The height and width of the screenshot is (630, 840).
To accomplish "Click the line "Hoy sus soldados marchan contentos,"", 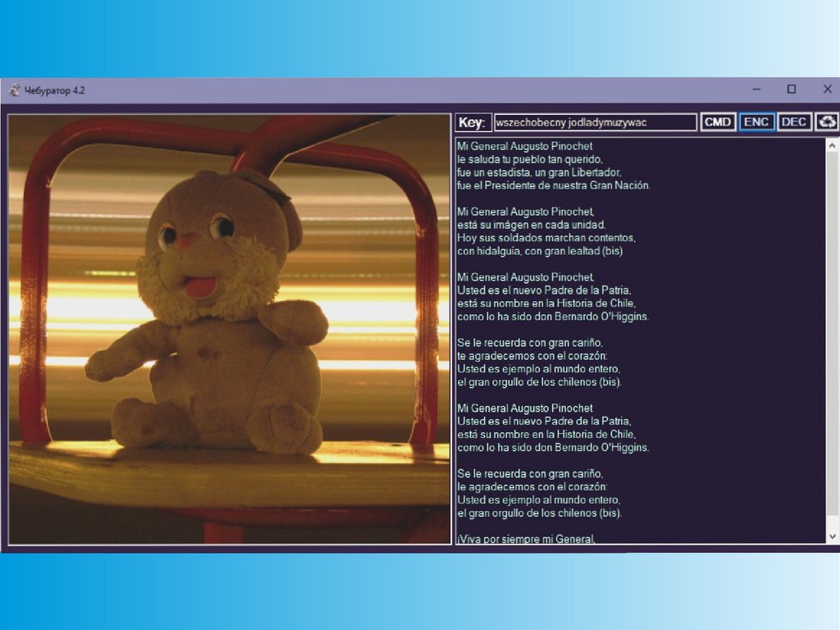I will (x=546, y=237).
